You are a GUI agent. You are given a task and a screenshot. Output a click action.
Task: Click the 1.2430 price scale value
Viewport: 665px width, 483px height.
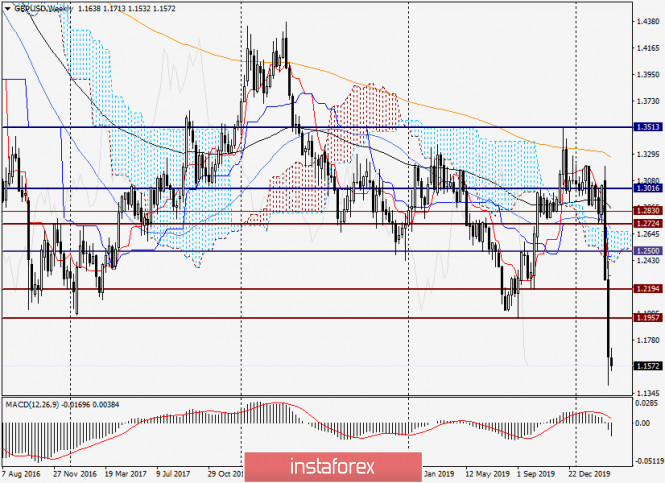tap(649, 260)
